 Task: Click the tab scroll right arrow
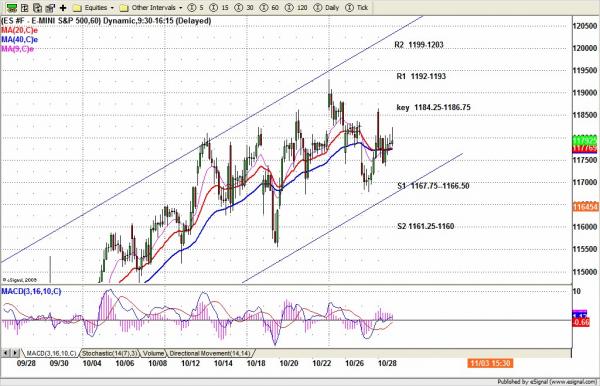pyautogui.click(x=15, y=353)
